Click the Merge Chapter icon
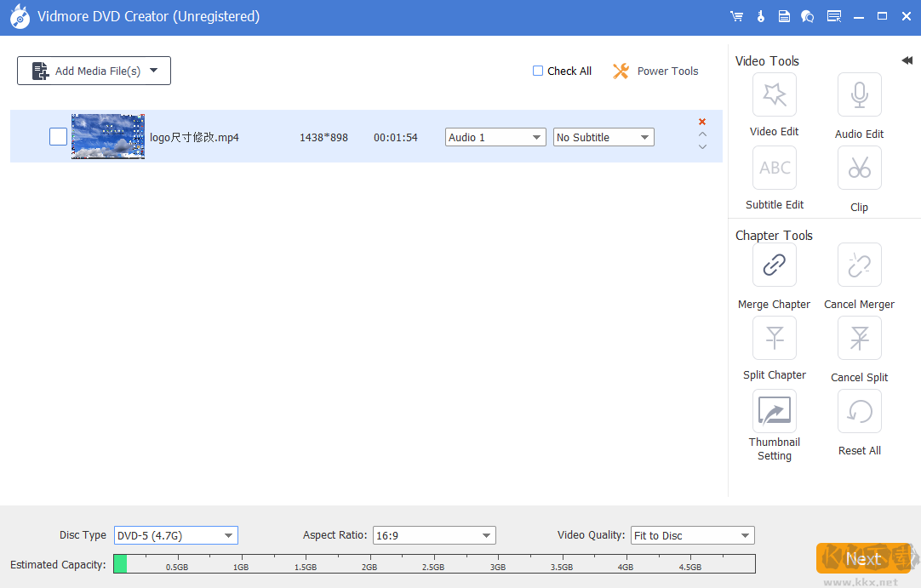The width and height of the screenshot is (921, 588). [774, 265]
